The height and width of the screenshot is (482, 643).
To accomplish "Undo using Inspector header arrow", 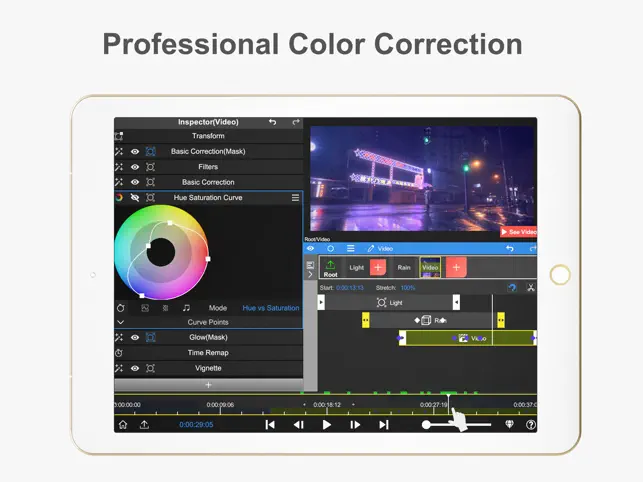I will [x=273, y=122].
